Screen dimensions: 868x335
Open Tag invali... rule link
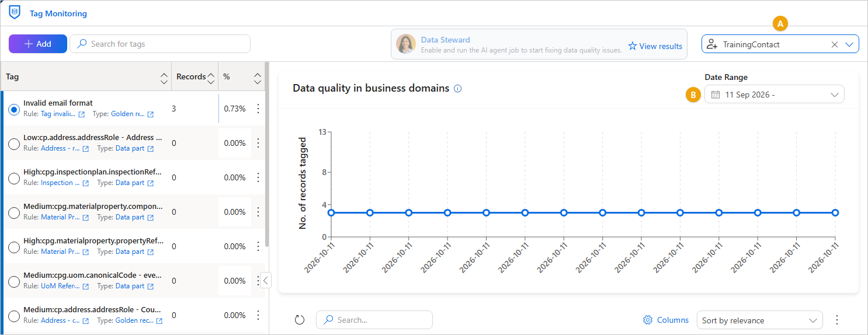58,114
